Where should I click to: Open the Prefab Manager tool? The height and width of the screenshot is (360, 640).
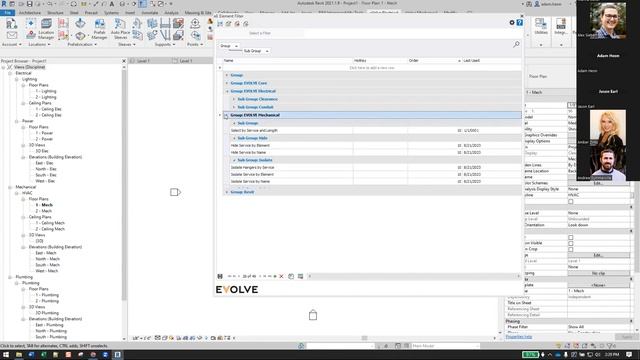pyautogui.click(x=99, y=29)
